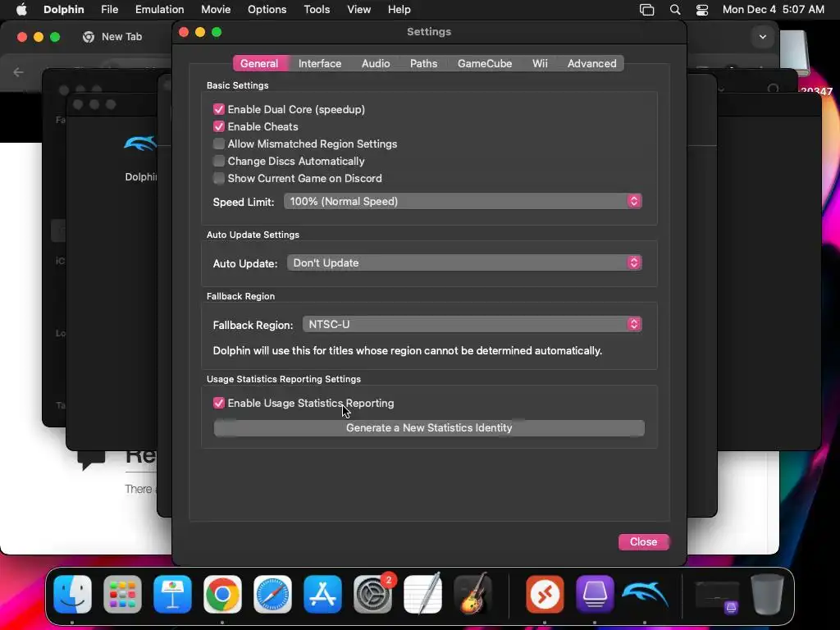Open Launchpad in the dock
The height and width of the screenshot is (630, 840).
pyautogui.click(x=122, y=594)
